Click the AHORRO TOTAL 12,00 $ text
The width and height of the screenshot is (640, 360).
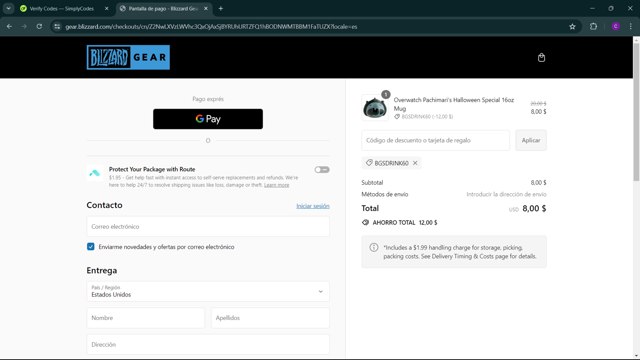click(x=404, y=222)
